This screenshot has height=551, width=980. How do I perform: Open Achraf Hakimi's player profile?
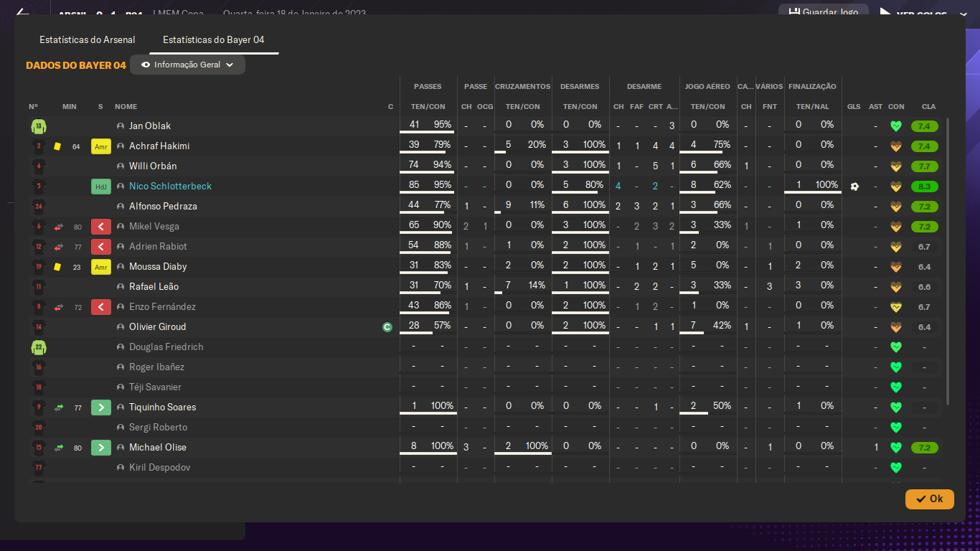(x=159, y=146)
